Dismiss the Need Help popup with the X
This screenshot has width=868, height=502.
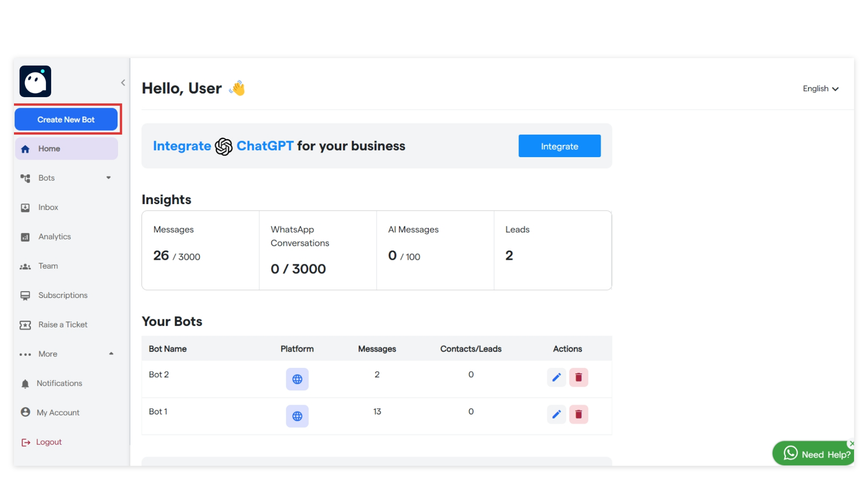click(x=852, y=443)
